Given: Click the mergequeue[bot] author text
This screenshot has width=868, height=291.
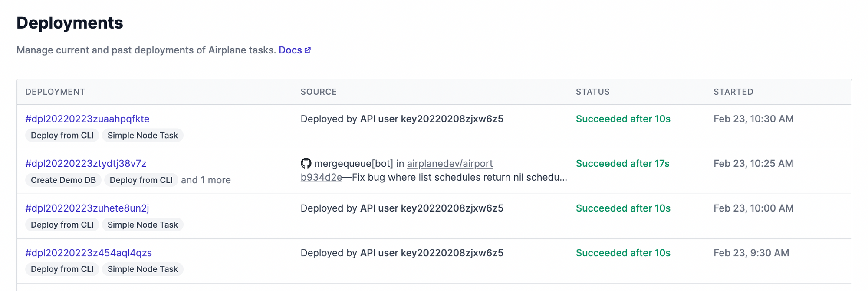Looking at the screenshot, I should pyautogui.click(x=354, y=163).
